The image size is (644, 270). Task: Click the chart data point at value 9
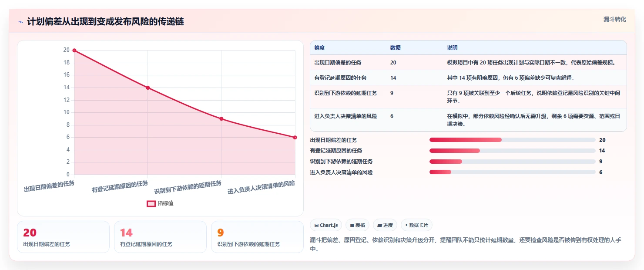221,119
